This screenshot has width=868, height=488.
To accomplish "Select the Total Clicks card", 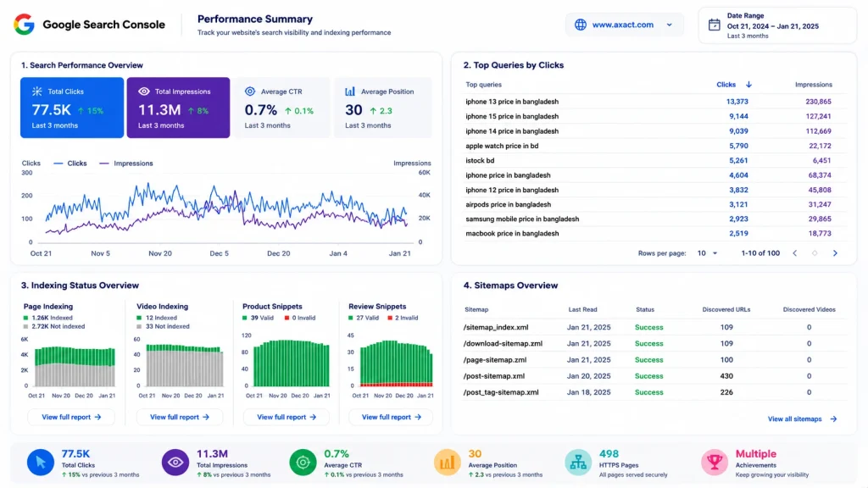I will pyautogui.click(x=72, y=108).
